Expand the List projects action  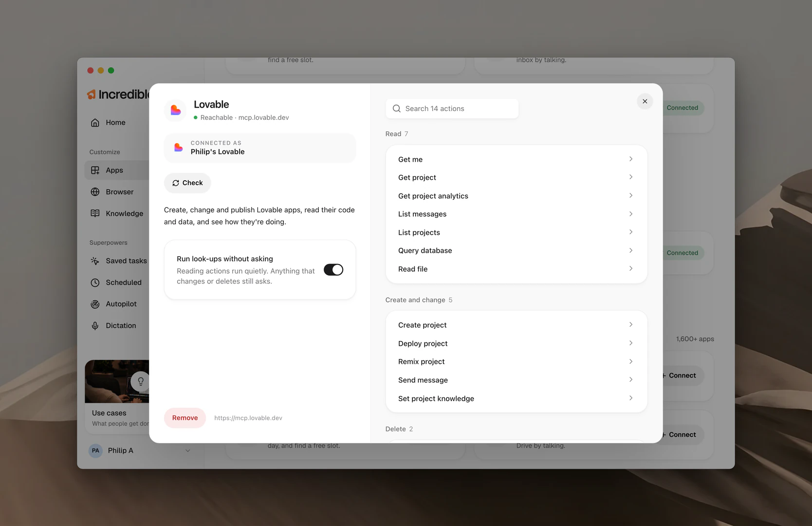(516, 232)
